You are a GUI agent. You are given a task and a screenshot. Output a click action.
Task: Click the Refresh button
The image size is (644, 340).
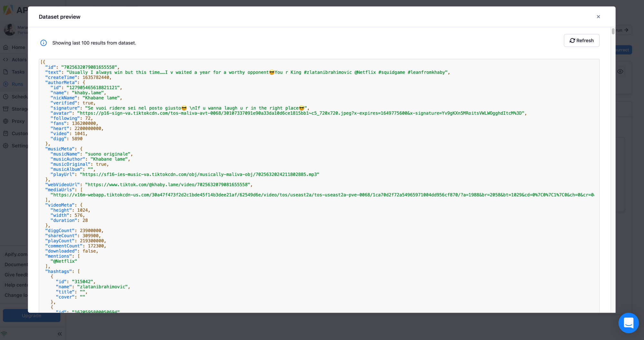pyautogui.click(x=582, y=41)
